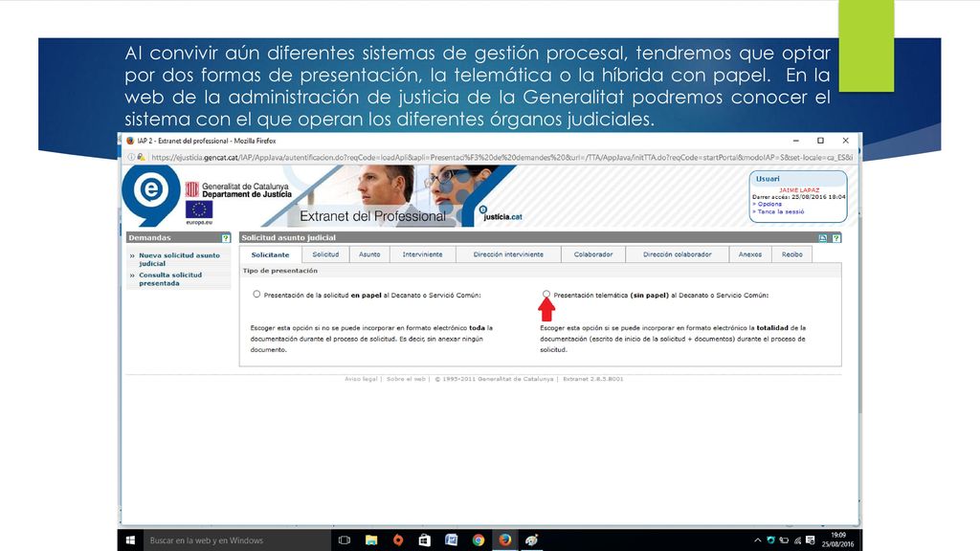This screenshot has height=551, width=980.
Task: Click the network icon in system tray
Action: 797,540
